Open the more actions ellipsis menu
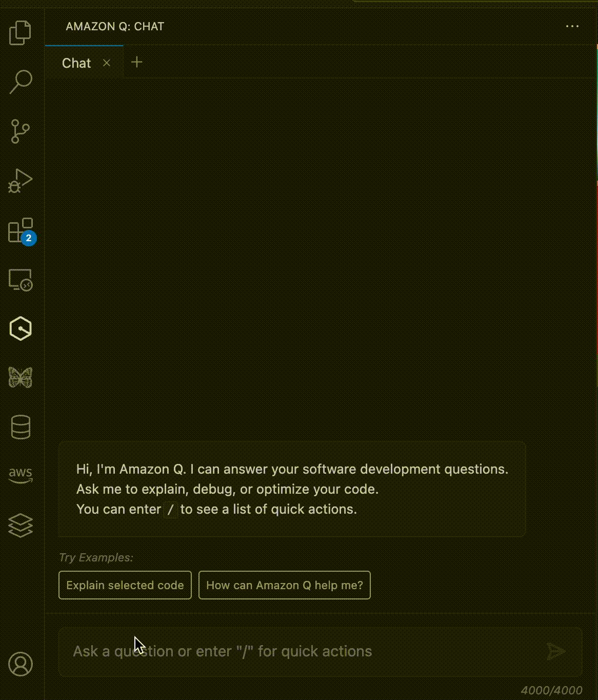 [571, 26]
